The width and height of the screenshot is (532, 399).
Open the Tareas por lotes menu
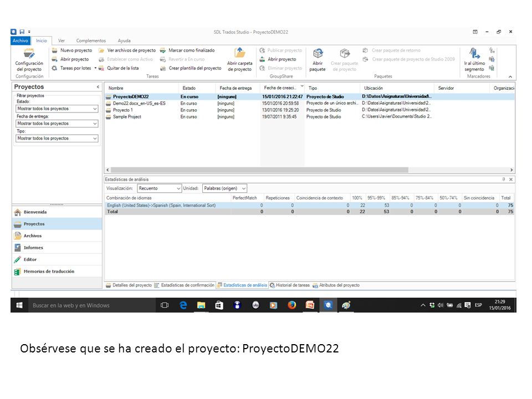[74, 68]
